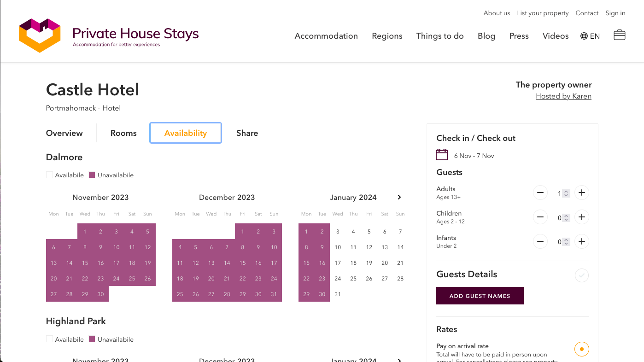Select January 10 in Dalmore calendar

click(x=338, y=247)
